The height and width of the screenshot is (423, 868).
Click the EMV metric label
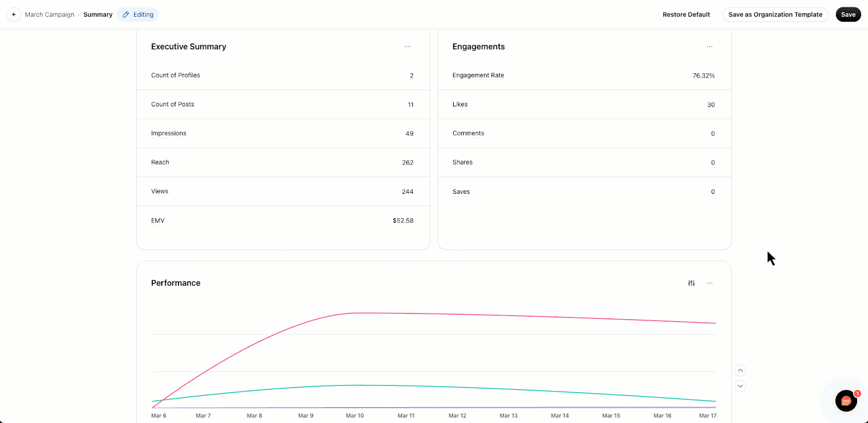(x=158, y=220)
